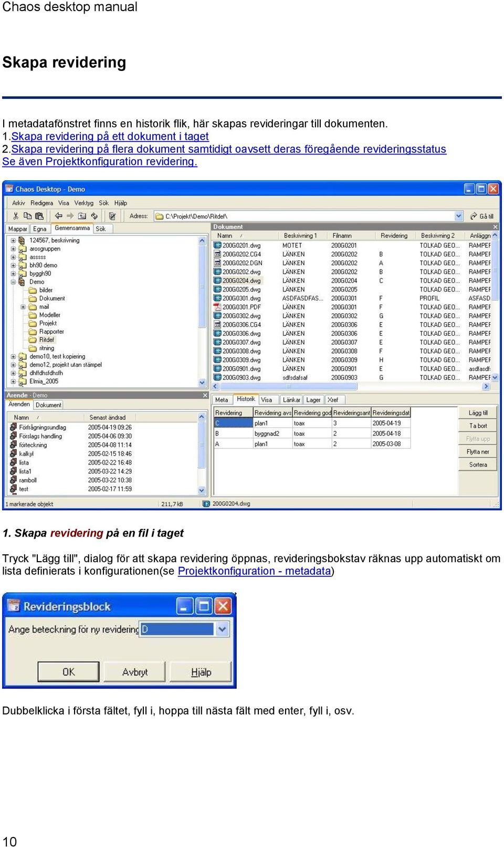
Task: Click the Lägg till button
Action: point(478,413)
